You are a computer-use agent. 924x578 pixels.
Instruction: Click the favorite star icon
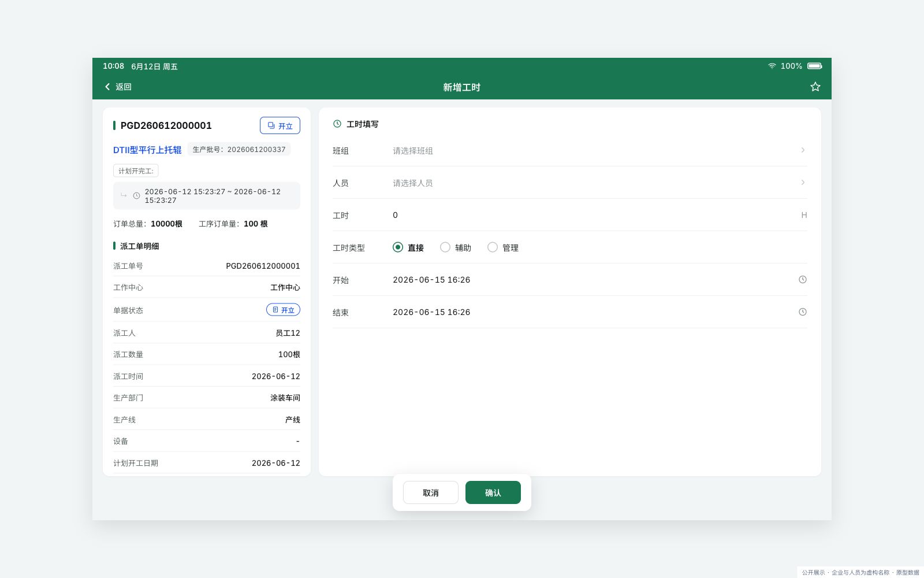(815, 87)
